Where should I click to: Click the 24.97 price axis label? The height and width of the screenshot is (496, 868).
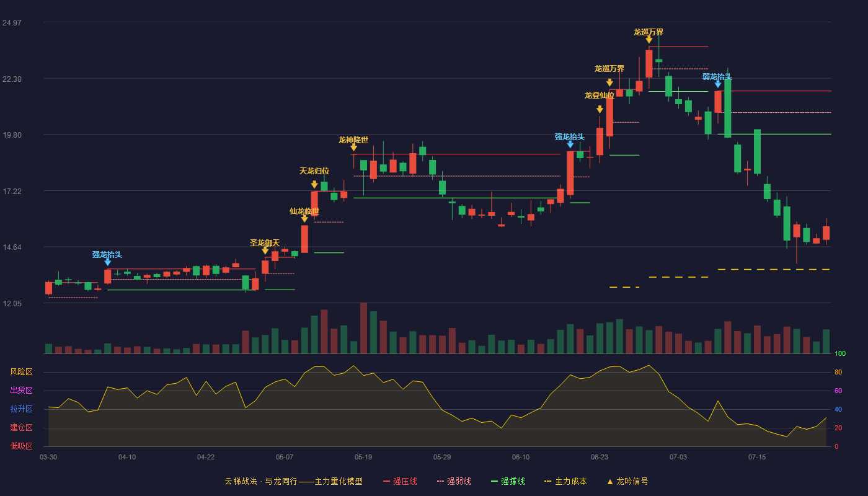pos(12,23)
